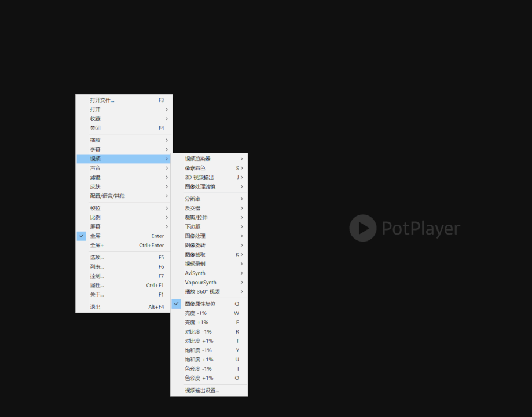
Task: Open the 图像截取 capture submenu
Action: click(x=209, y=254)
